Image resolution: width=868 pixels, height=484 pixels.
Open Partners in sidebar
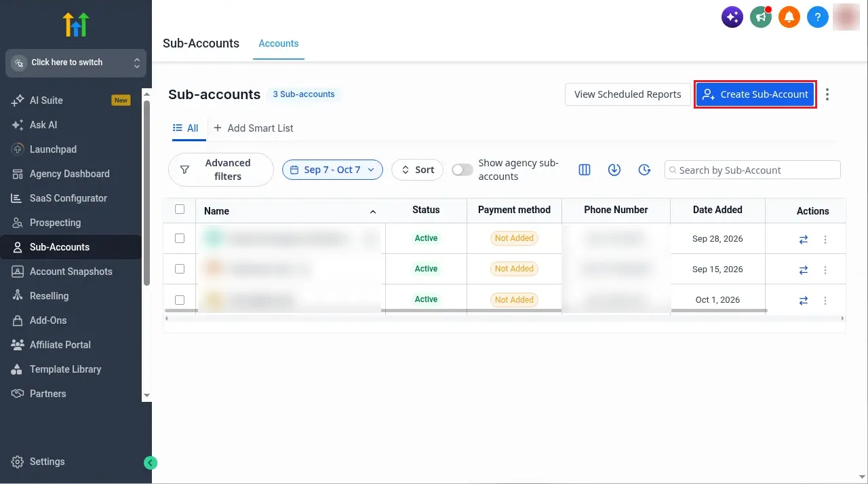(x=71, y=394)
